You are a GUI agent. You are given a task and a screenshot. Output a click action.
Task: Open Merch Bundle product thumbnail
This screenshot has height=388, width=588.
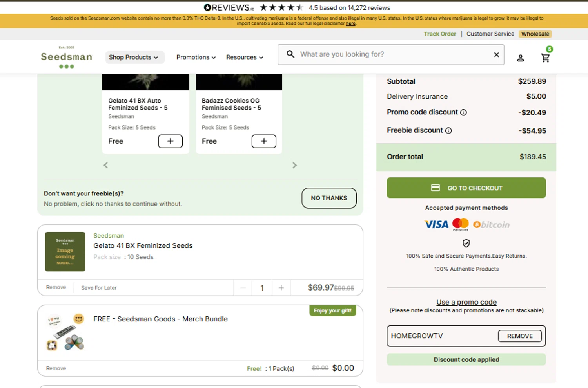[65, 332]
